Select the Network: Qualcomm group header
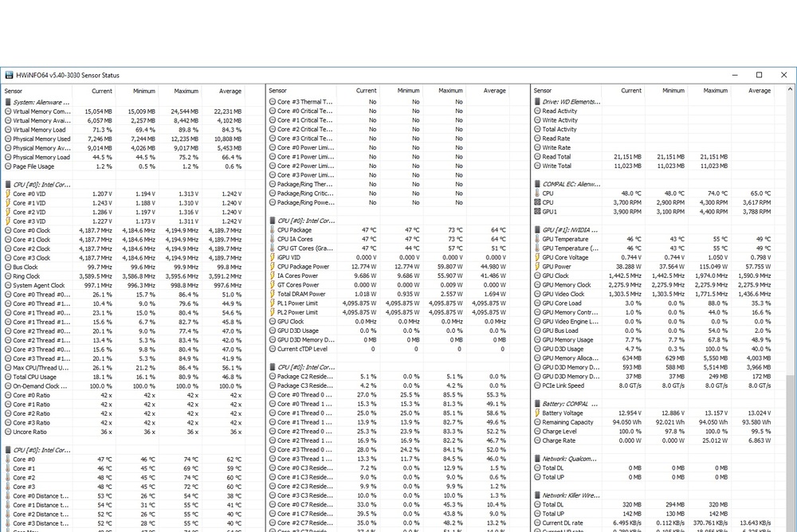Viewport: 797px width, 532px height. [x=571, y=459]
